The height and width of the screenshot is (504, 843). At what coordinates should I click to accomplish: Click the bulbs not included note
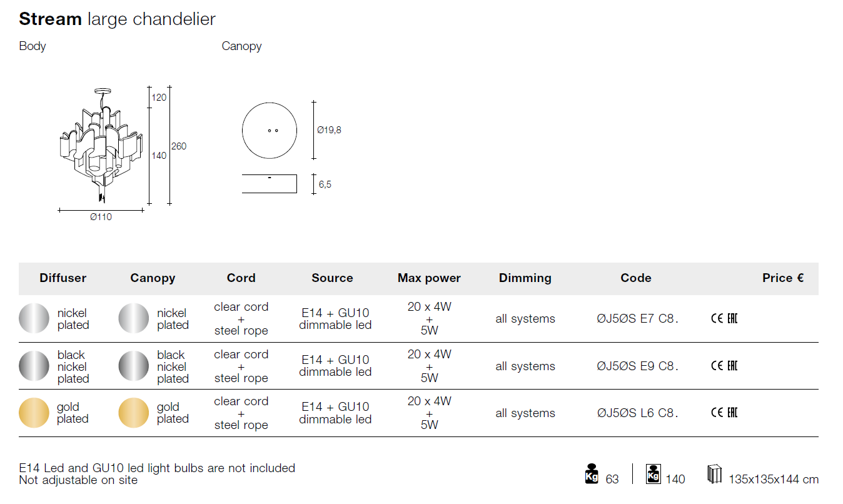157,468
